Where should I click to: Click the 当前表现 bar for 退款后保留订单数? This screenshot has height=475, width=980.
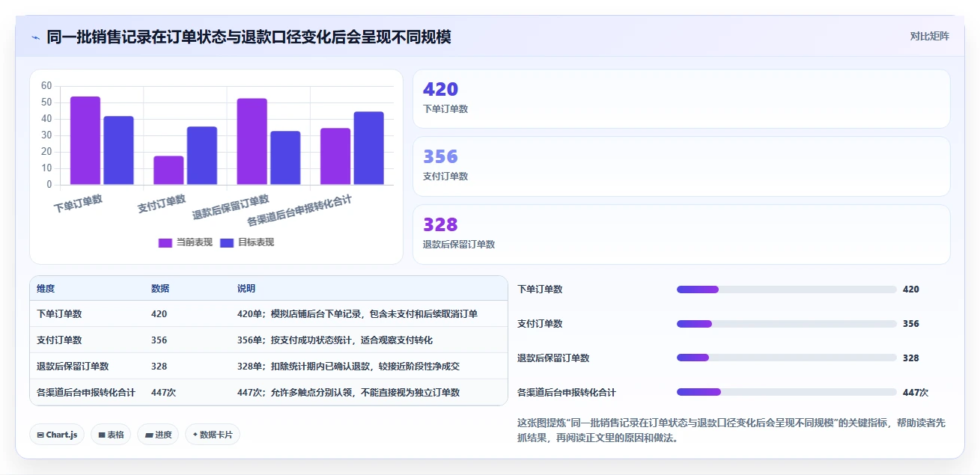pyautogui.click(x=252, y=141)
